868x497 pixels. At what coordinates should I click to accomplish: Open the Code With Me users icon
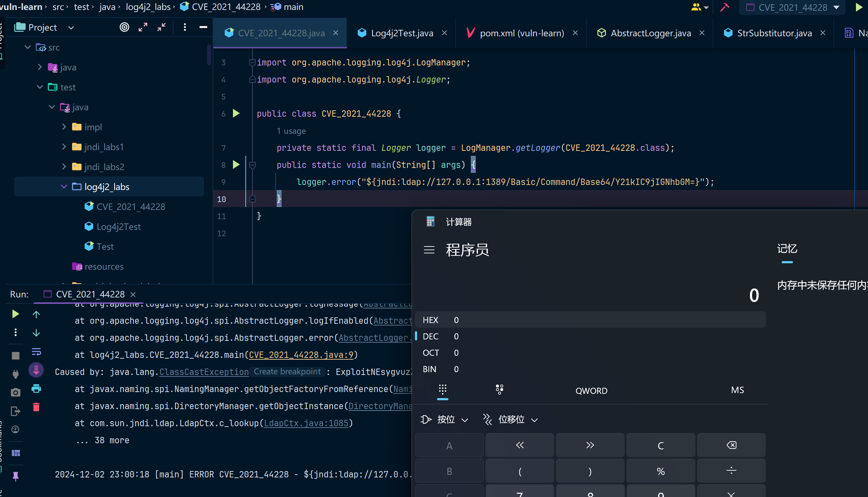[x=700, y=7]
